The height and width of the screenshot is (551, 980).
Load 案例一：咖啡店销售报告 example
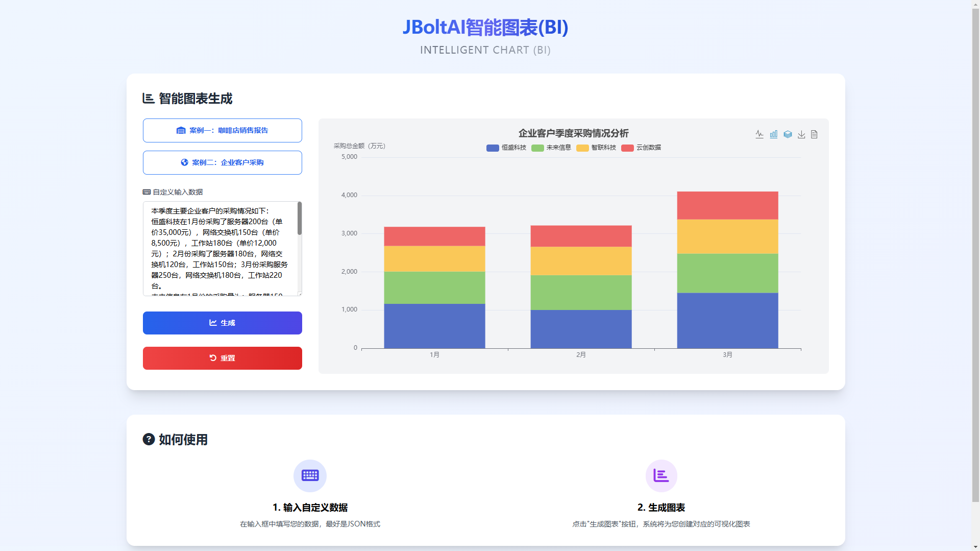[223, 130]
